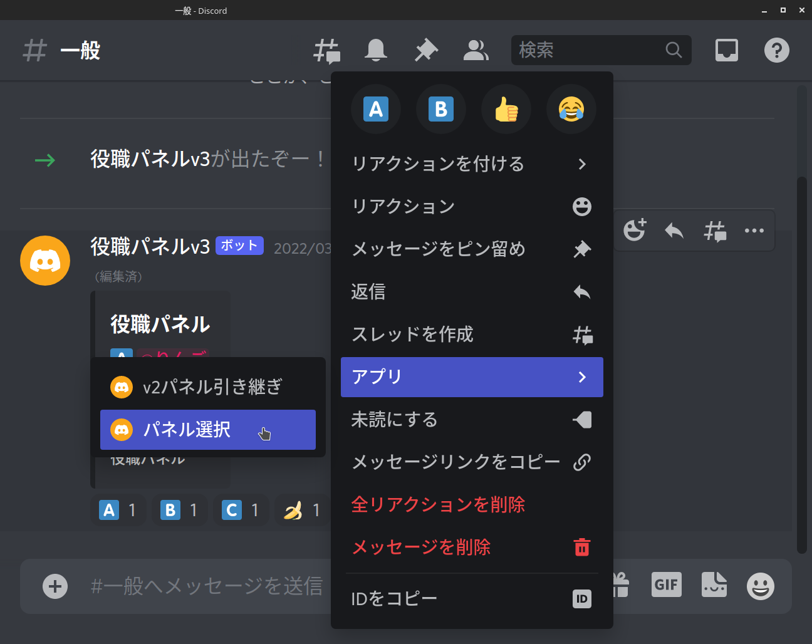This screenshot has width=812, height=644.
Task: Click the ボット tag badge
Action: [x=239, y=246]
